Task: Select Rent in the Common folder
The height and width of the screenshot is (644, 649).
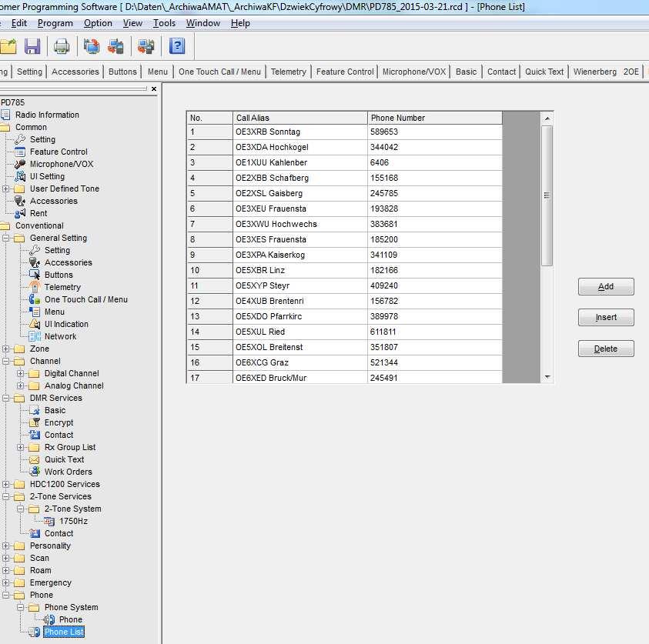Action: tap(38, 213)
